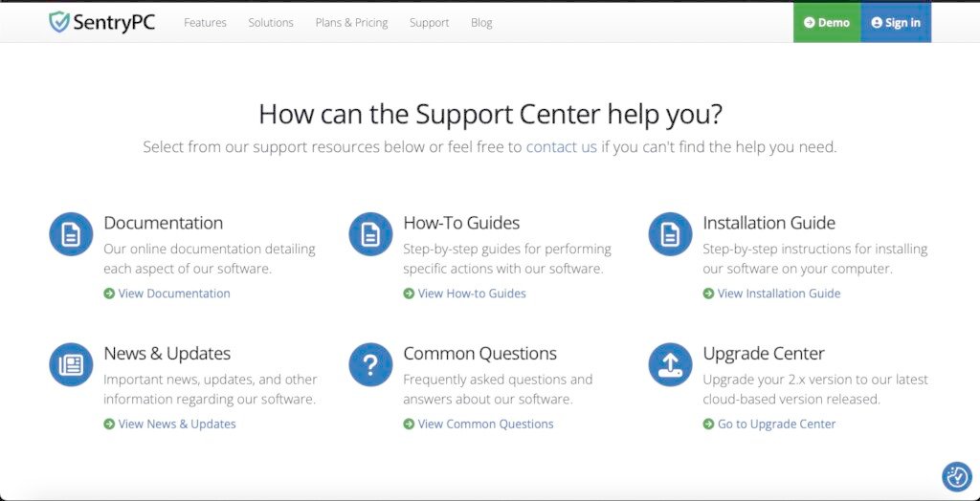This screenshot has height=501, width=980.
Task: Click the Installation Guide circle icon
Action: pos(670,234)
